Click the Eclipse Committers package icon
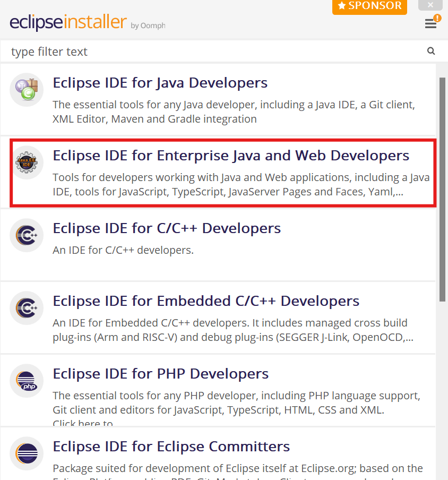448x480 pixels. tap(27, 453)
